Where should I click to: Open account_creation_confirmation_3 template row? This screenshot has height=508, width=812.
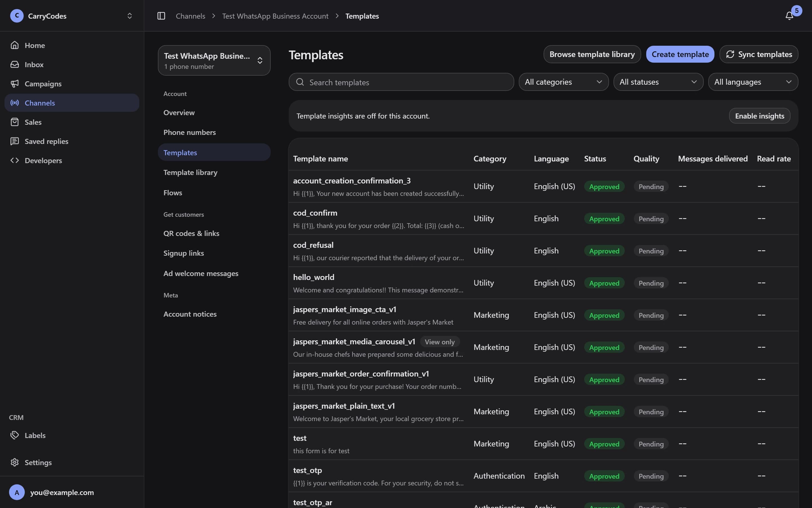point(543,187)
